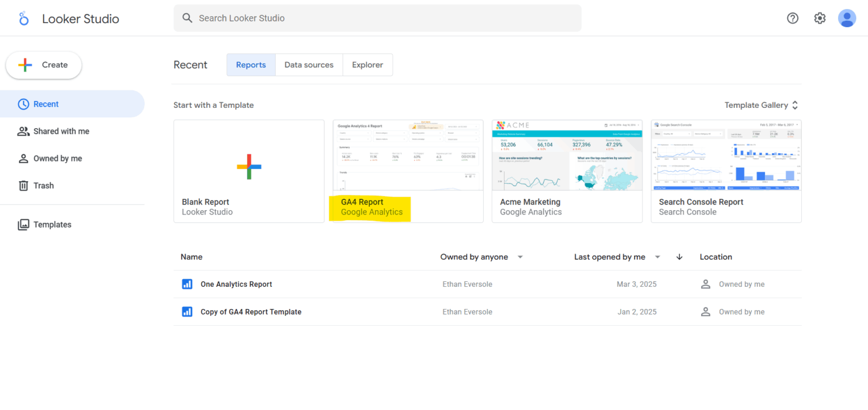Click the Looker Studio logo

(23, 18)
